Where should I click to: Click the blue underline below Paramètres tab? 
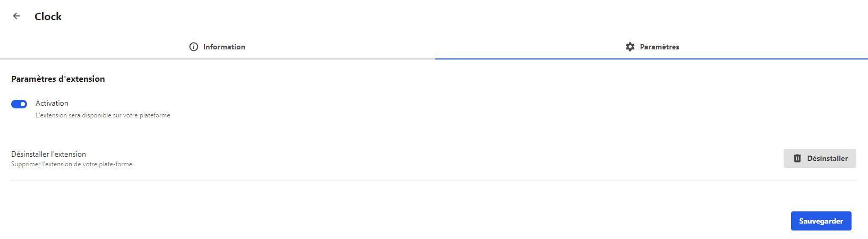(x=651, y=58)
